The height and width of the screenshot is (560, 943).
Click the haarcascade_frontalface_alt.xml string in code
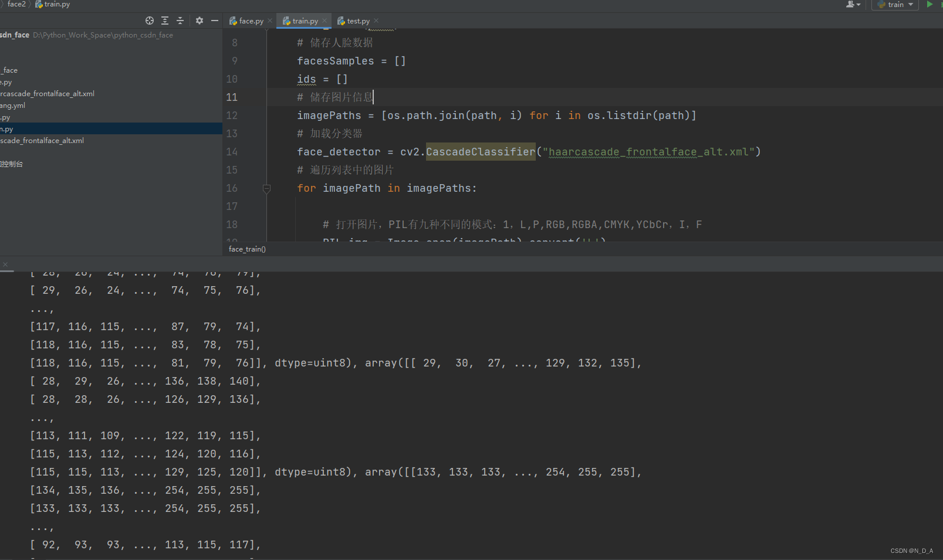click(x=648, y=152)
